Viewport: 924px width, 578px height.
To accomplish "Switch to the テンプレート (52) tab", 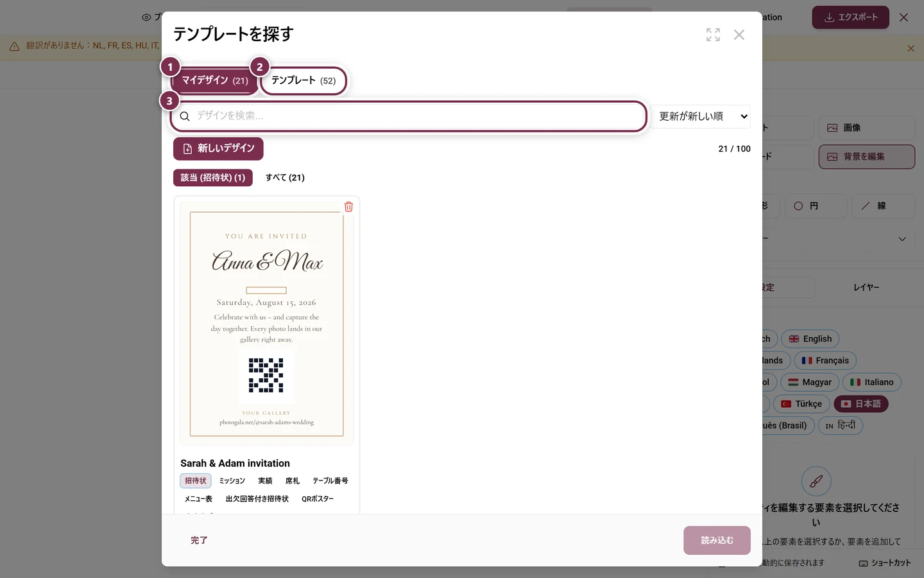I will click(304, 80).
